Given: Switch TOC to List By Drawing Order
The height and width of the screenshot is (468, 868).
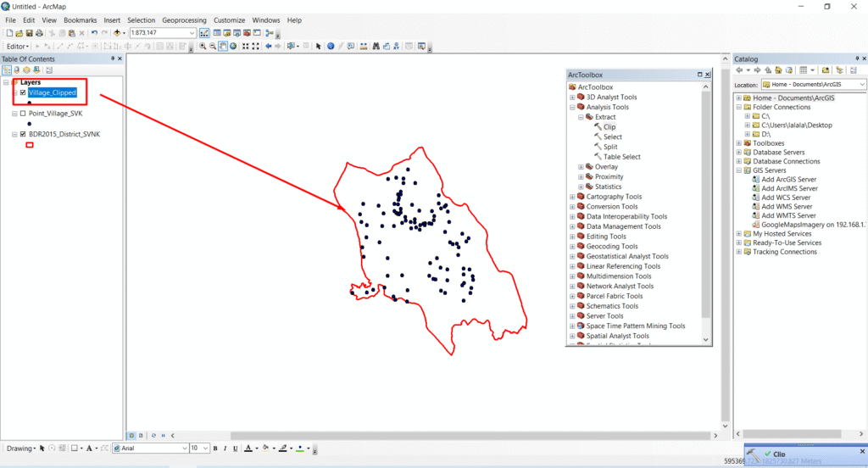Looking at the screenshot, I should [7, 70].
